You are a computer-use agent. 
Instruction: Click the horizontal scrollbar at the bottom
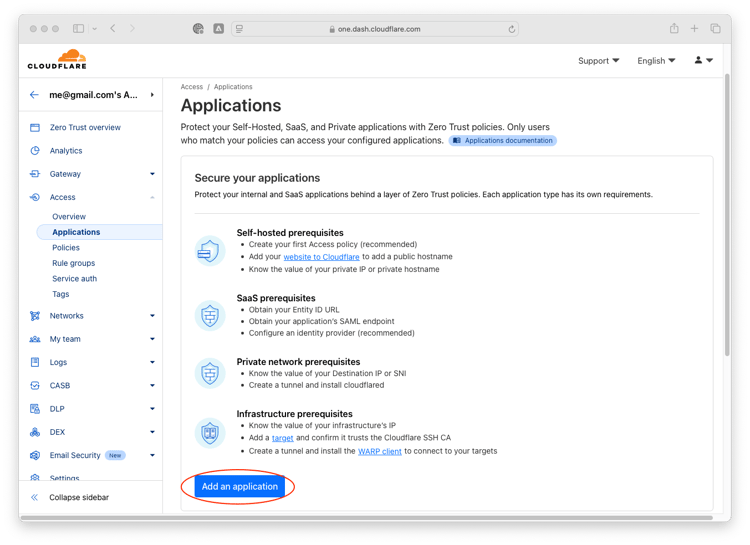click(366, 517)
